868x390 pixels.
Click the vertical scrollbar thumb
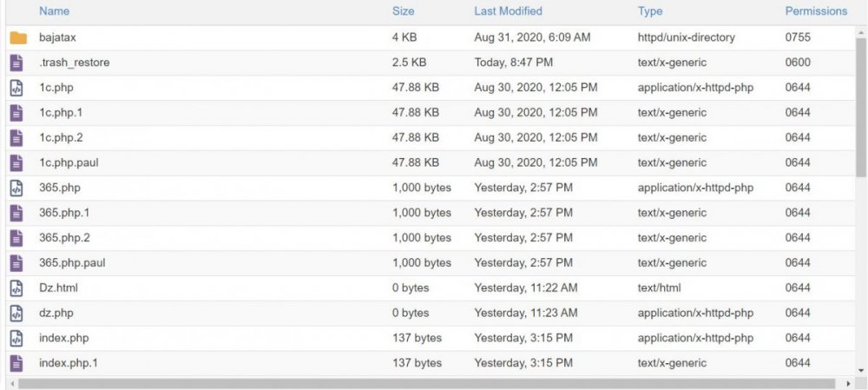(x=860, y=104)
